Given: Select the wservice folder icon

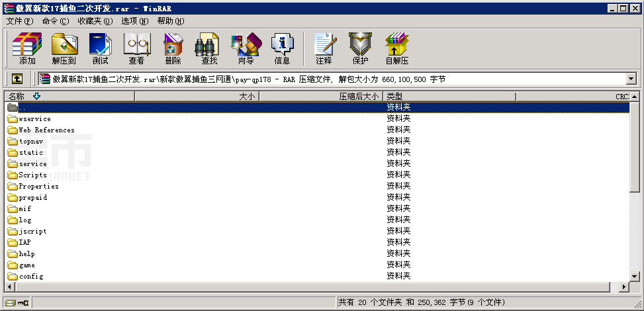Looking at the screenshot, I should (x=13, y=119).
